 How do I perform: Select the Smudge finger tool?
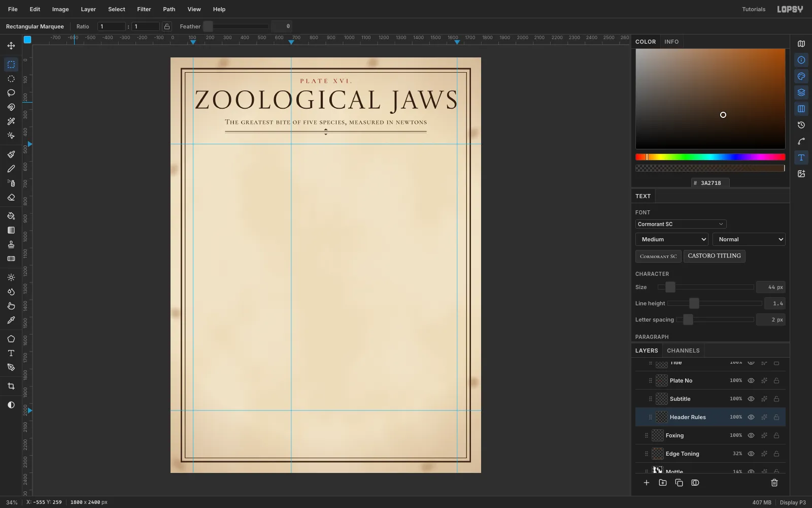pos(11,306)
